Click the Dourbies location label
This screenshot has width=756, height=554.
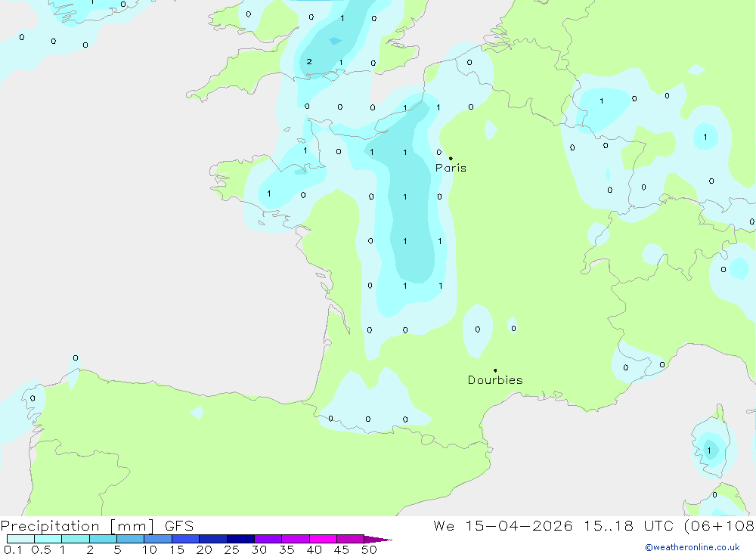click(495, 380)
